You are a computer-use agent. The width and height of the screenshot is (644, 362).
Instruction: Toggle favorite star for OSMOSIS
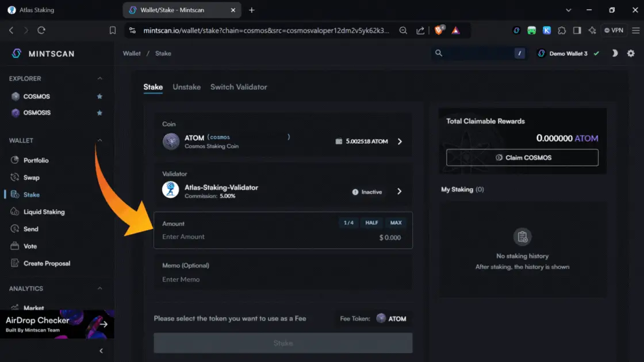(99, 113)
